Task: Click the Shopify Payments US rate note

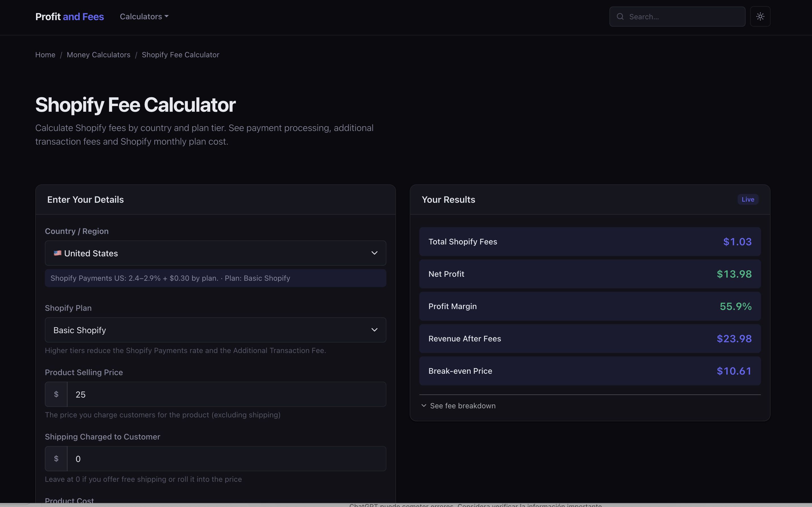Action: point(216,278)
